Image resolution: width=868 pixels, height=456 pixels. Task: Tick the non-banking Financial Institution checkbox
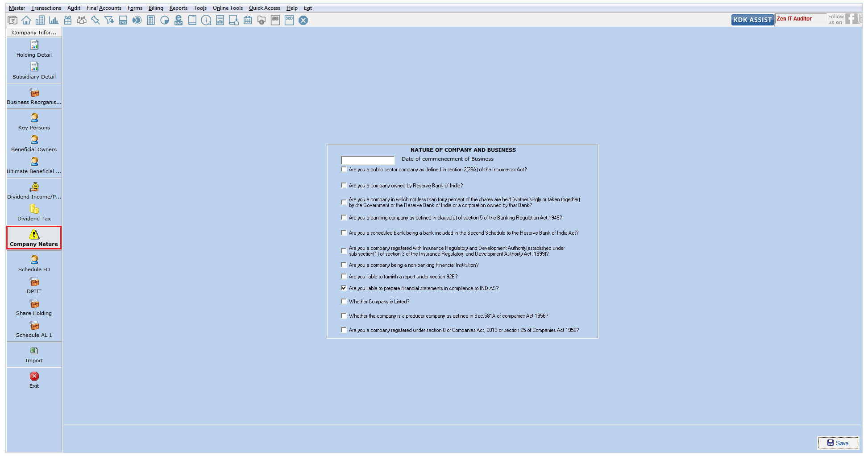[344, 265]
